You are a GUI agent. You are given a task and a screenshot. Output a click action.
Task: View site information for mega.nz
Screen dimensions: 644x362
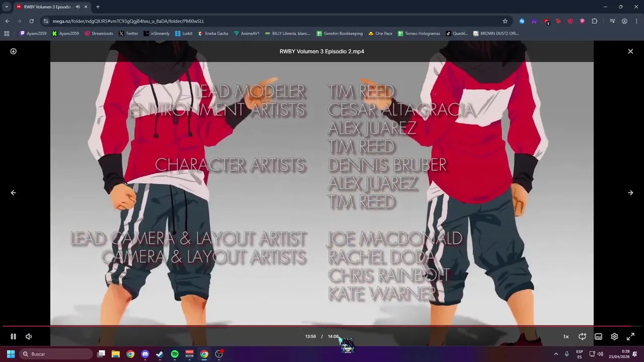click(46, 21)
